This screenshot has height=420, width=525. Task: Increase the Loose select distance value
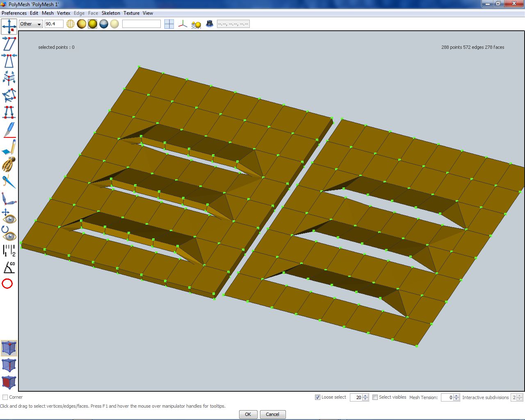(366, 396)
